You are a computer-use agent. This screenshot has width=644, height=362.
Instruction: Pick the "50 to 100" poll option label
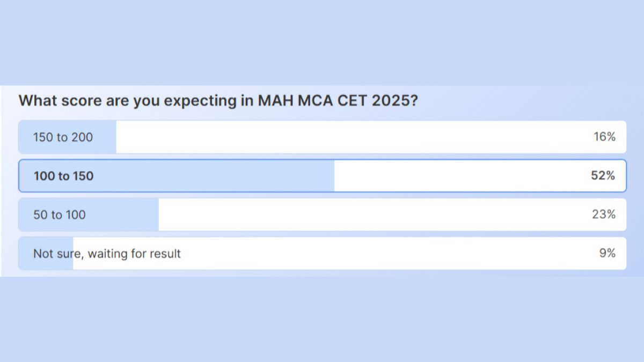(59, 215)
